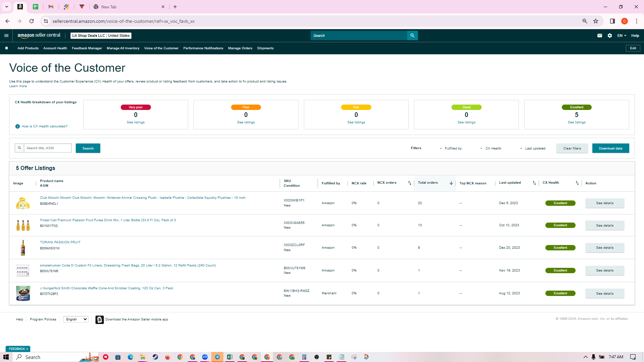
Task: Open the Learn more link
Action: (x=18, y=86)
